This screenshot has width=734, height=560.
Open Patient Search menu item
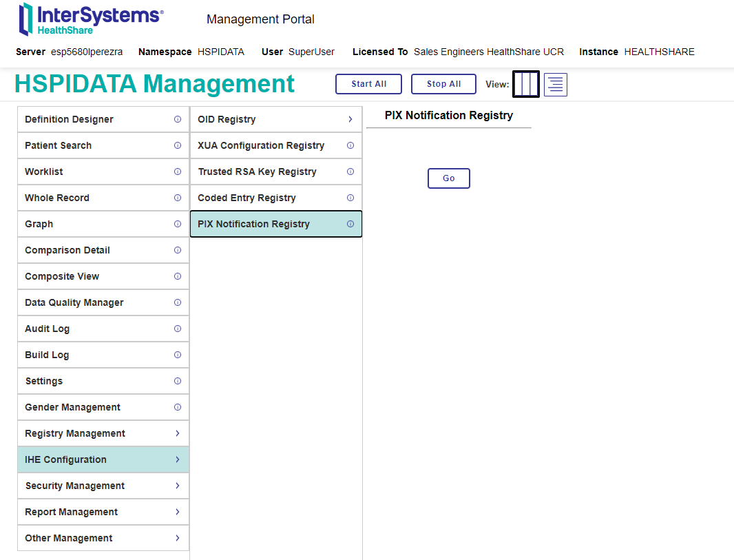103,145
